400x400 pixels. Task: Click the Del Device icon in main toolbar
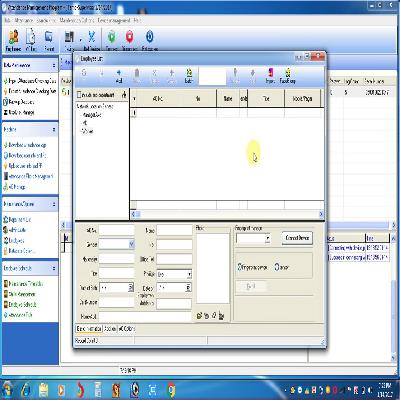pyautogui.click(x=92, y=40)
